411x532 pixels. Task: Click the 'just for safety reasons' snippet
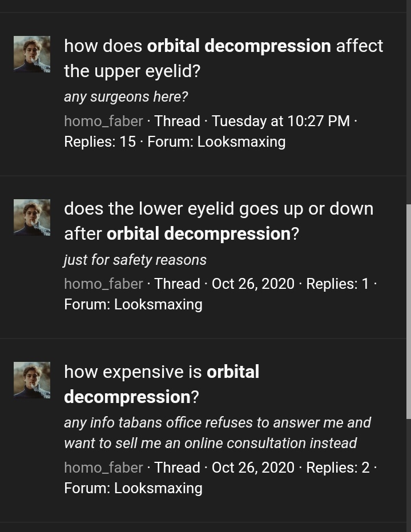coord(135,260)
